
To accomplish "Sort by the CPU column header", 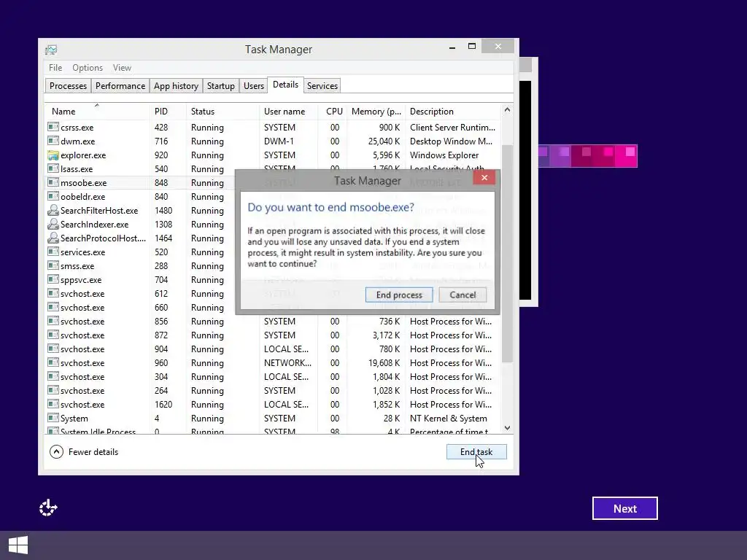I will pos(334,112).
